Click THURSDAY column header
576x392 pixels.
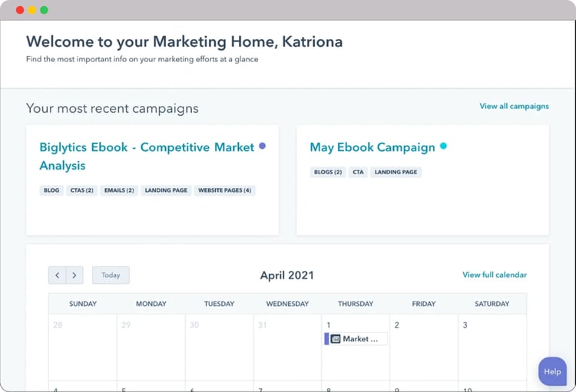[x=356, y=304]
